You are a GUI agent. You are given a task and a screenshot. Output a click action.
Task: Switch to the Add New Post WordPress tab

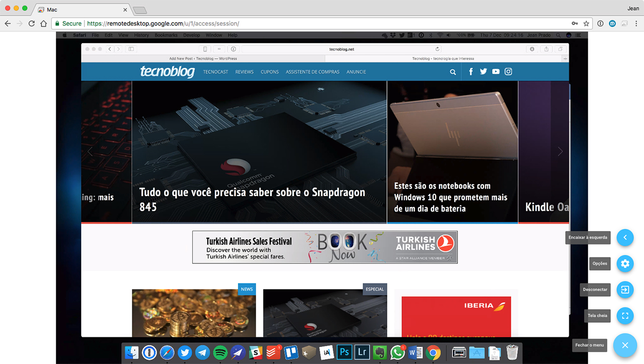point(203,58)
